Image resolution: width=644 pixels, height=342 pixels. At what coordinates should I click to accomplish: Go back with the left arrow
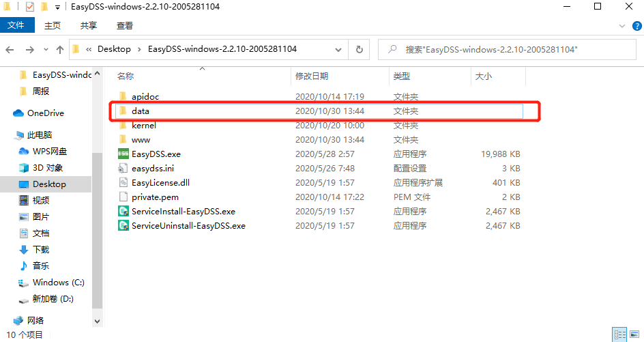pos(10,50)
